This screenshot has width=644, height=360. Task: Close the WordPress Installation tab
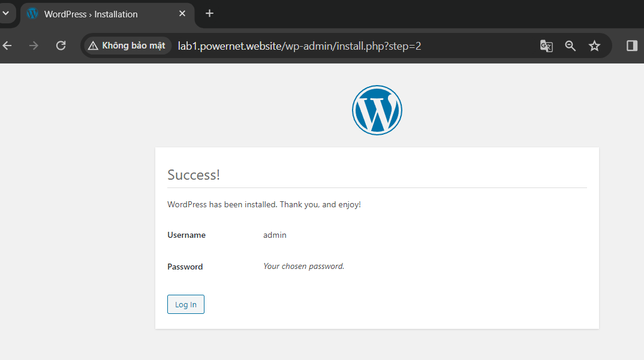(x=182, y=14)
